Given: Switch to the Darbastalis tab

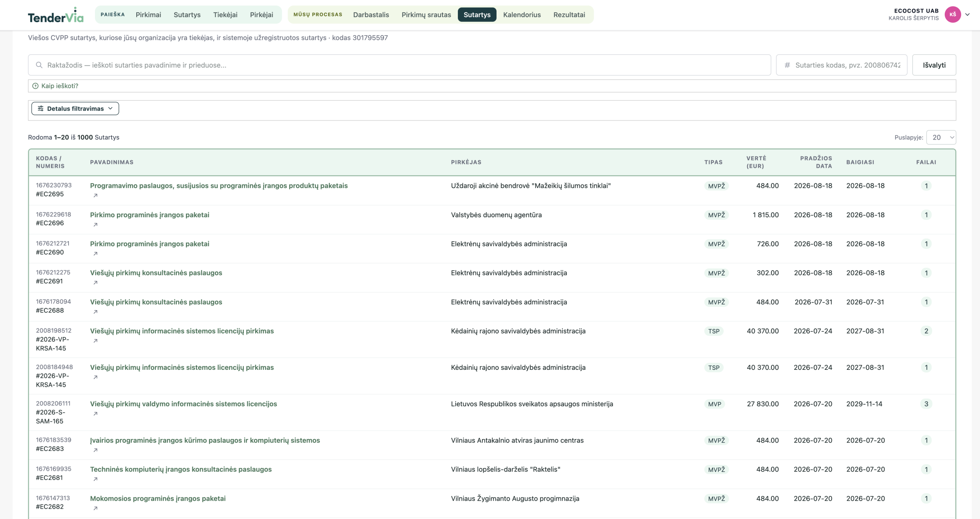Looking at the screenshot, I should coord(371,15).
